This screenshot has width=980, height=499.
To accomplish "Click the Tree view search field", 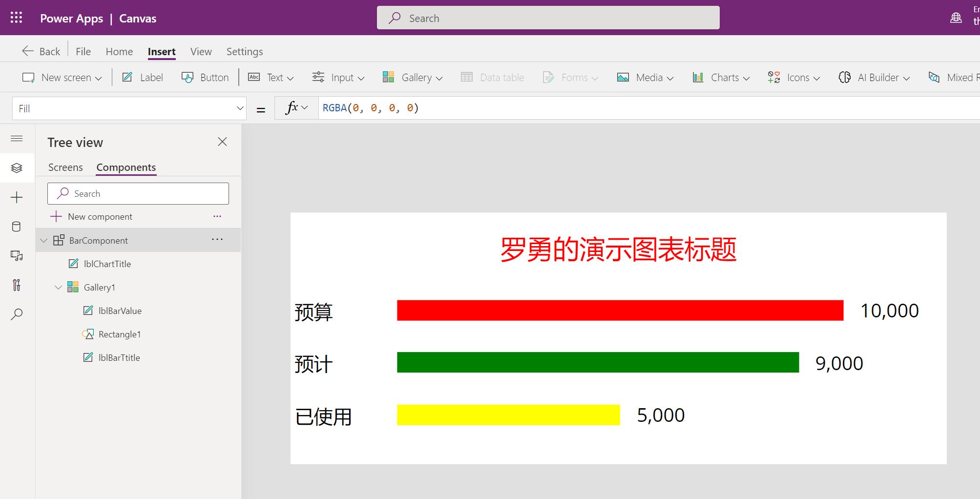I will pos(138,193).
